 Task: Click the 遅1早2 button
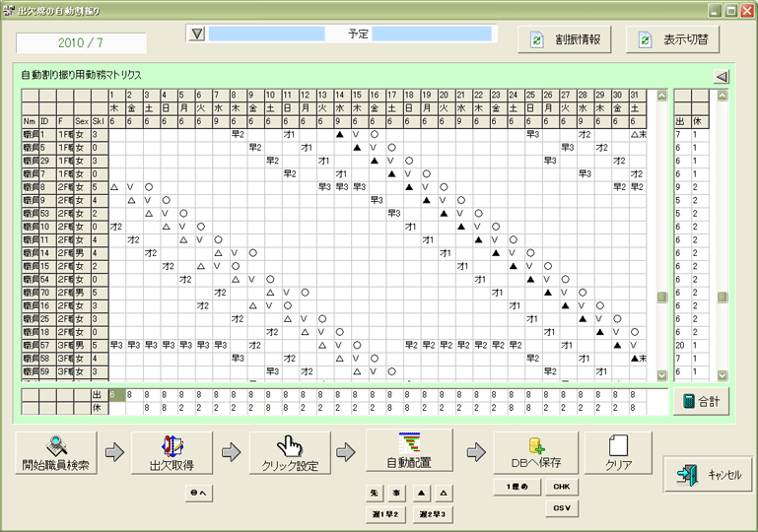pyautogui.click(x=385, y=514)
